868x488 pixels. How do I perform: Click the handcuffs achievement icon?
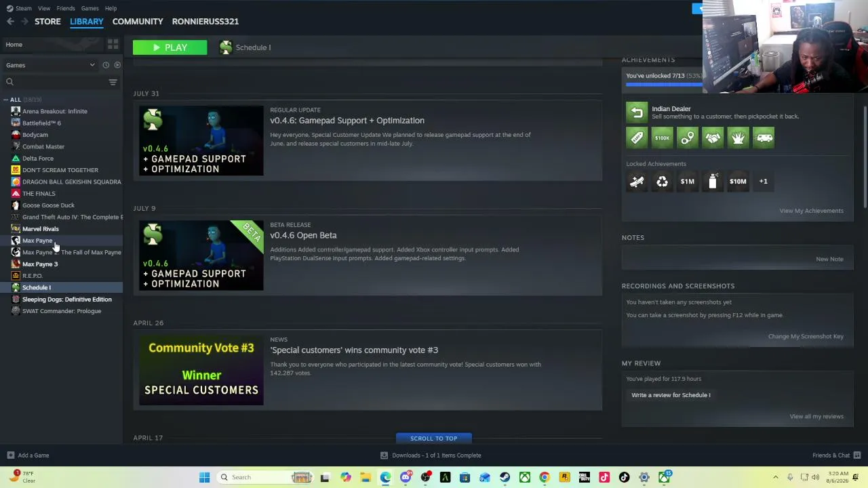[x=688, y=138]
